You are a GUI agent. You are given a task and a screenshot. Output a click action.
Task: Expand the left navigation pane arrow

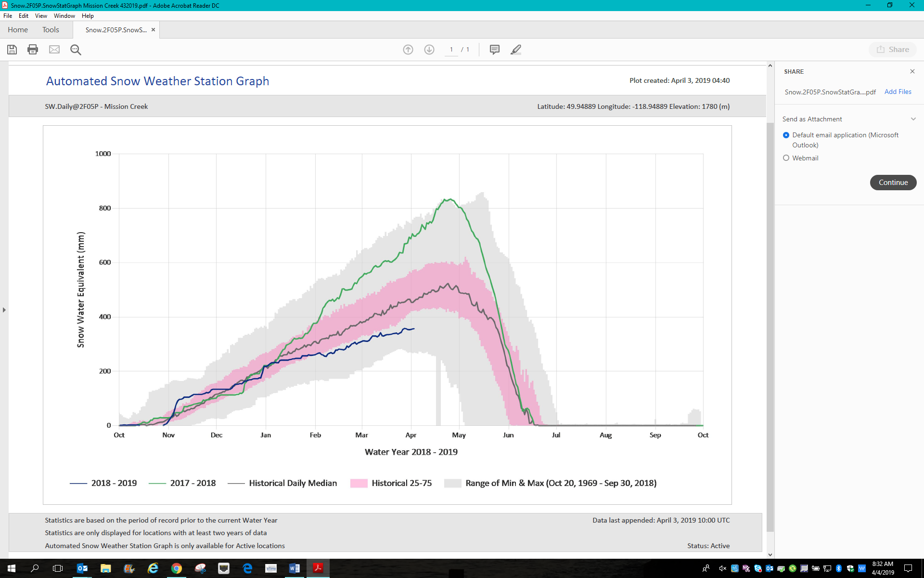tap(4, 310)
